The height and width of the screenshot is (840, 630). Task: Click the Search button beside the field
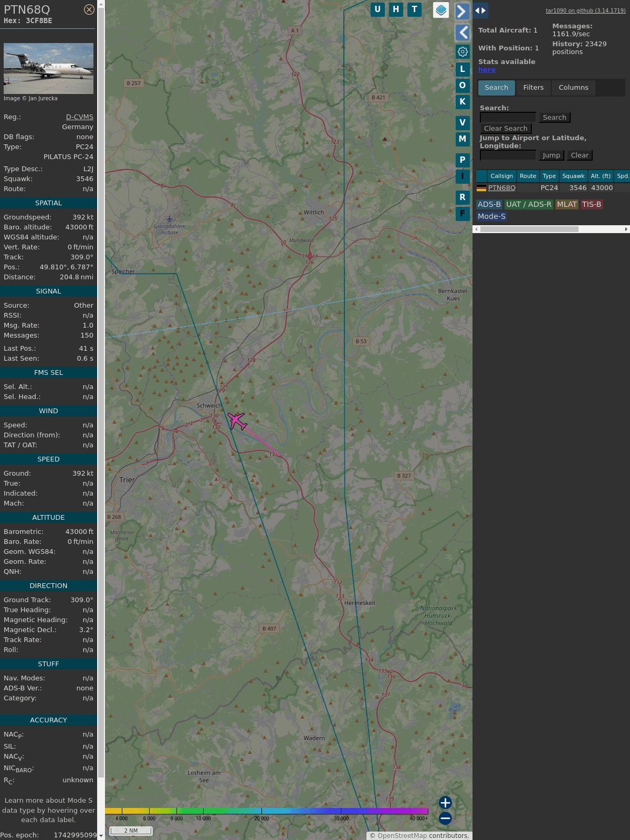pyautogui.click(x=554, y=117)
